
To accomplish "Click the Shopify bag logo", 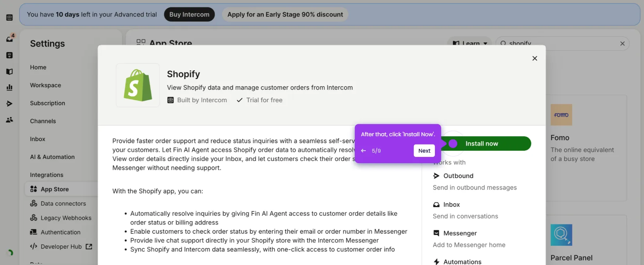I will pyautogui.click(x=138, y=85).
